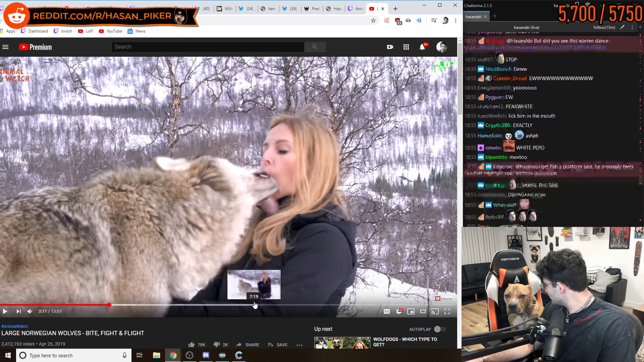Seek the video progress bar at scrubber
The image size is (644, 362).
click(x=109, y=305)
